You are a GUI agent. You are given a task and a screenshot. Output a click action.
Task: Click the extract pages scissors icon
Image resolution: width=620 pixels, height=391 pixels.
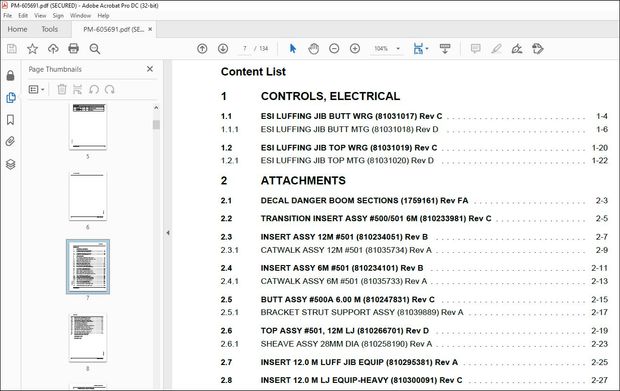pos(78,89)
